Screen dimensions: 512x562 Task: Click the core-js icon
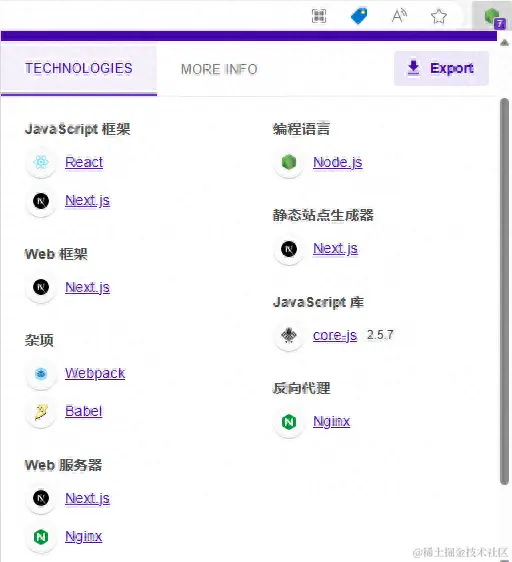point(289,336)
